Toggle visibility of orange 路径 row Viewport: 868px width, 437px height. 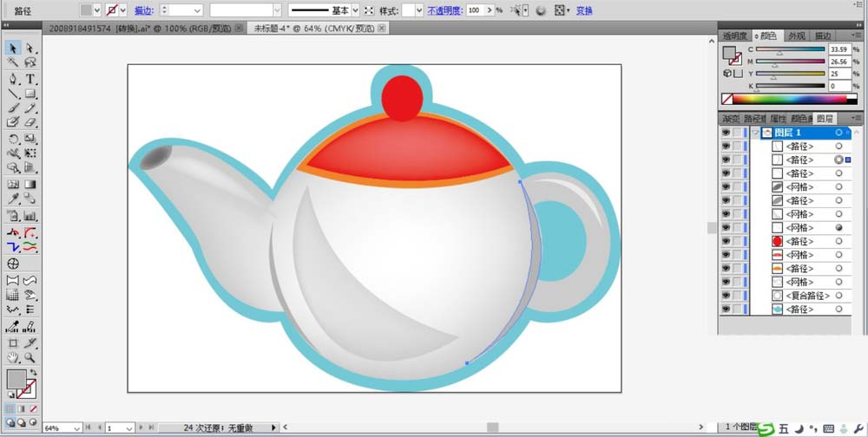(x=726, y=268)
